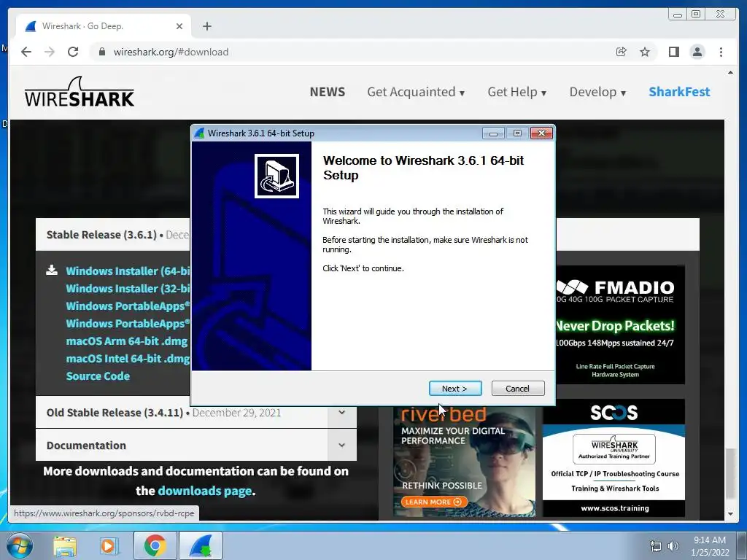Close the Wireshark · Go Deep tab

tap(179, 26)
